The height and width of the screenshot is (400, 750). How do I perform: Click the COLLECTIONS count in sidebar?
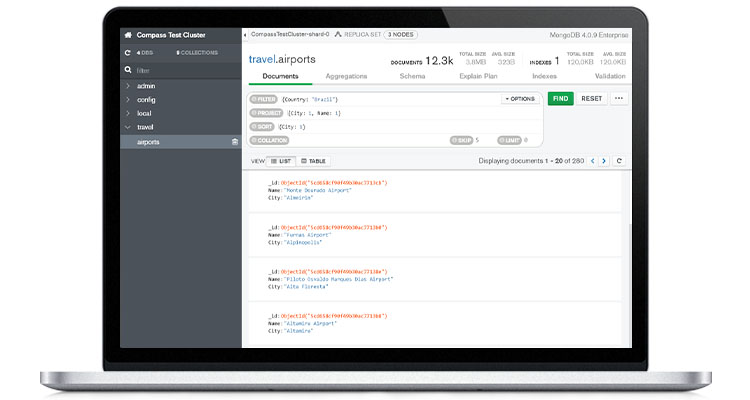tap(197, 53)
